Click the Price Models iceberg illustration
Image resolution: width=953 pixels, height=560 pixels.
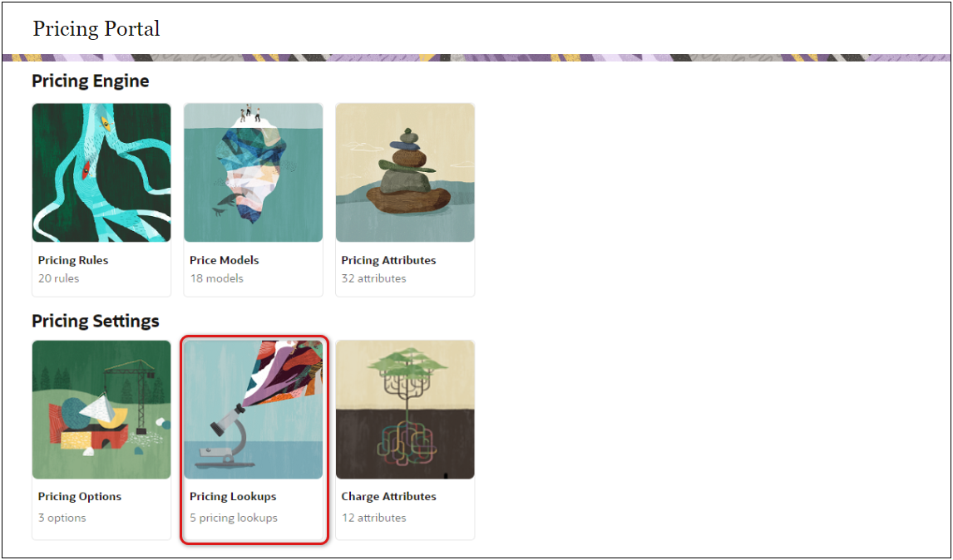(x=254, y=173)
